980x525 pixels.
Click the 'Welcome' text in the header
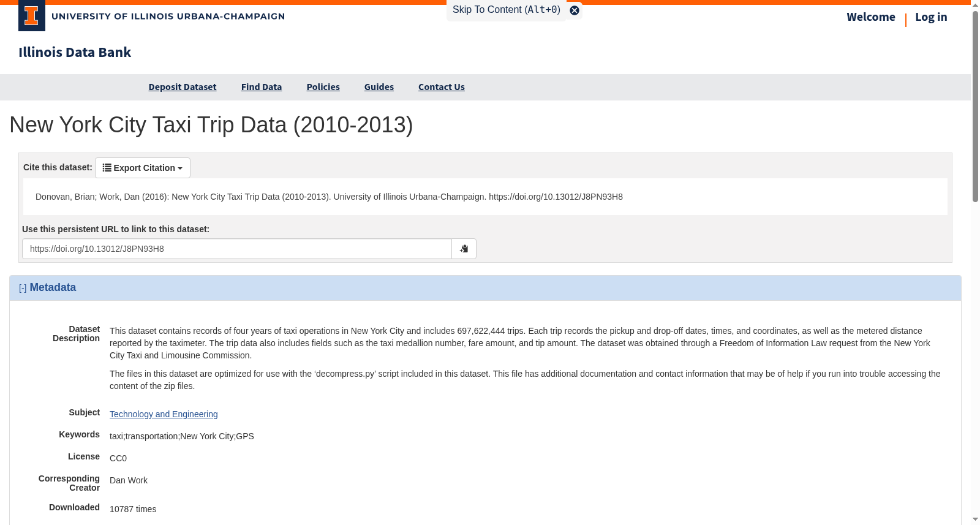[871, 17]
